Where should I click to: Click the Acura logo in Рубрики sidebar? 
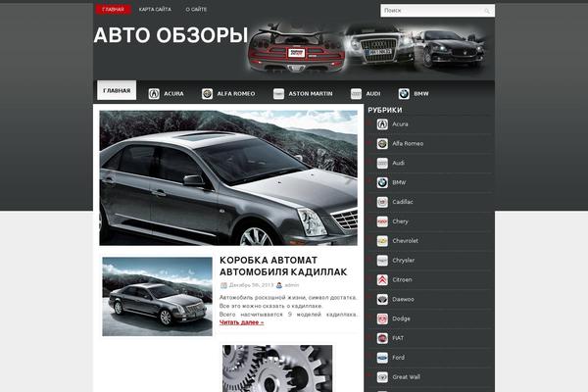coord(382,124)
